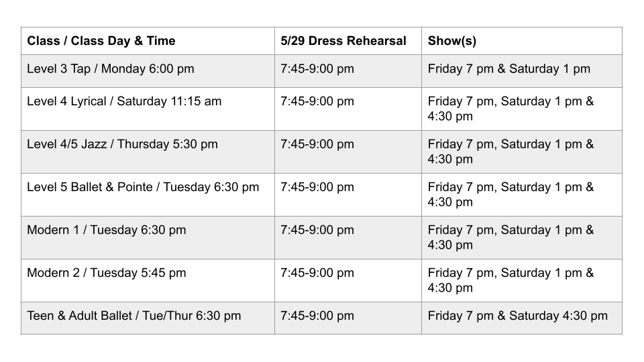Select Level 4 Lyrical show times cell
The height and width of the screenshot is (362, 644).
(x=522, y=109)
